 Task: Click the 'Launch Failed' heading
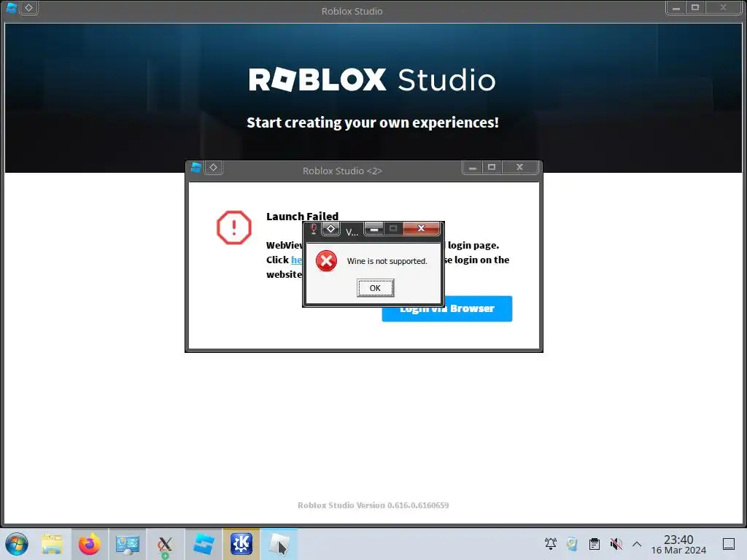pos(302,217)
